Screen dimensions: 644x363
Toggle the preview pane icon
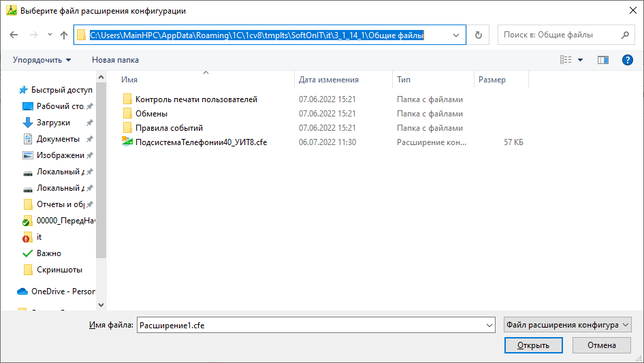coord(602,60)
